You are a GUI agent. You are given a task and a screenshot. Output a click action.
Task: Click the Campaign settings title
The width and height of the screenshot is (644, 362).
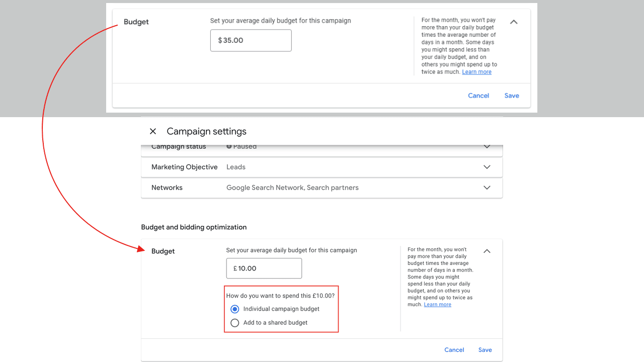(x=206, y=131)
